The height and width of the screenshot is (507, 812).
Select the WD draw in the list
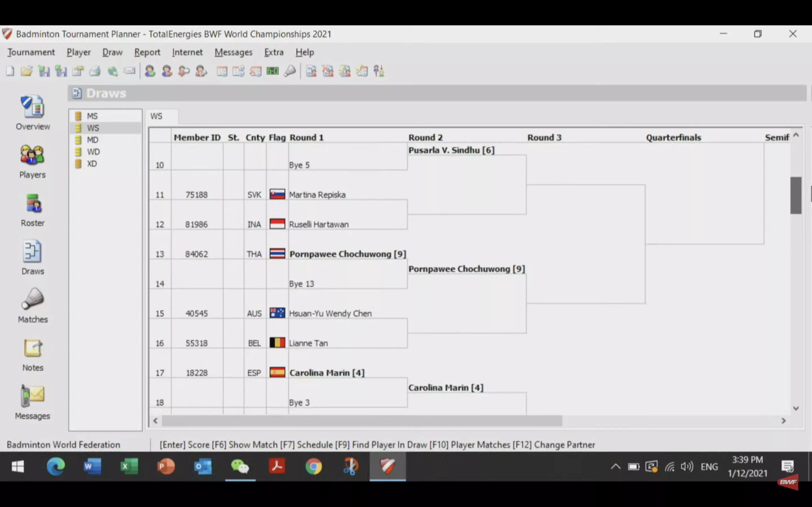coord(93,152)
